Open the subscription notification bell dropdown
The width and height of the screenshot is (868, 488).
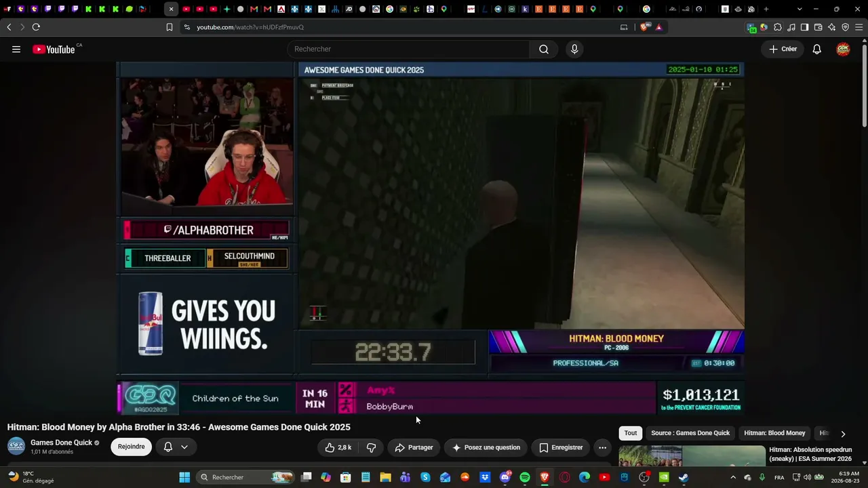[176, 447]
